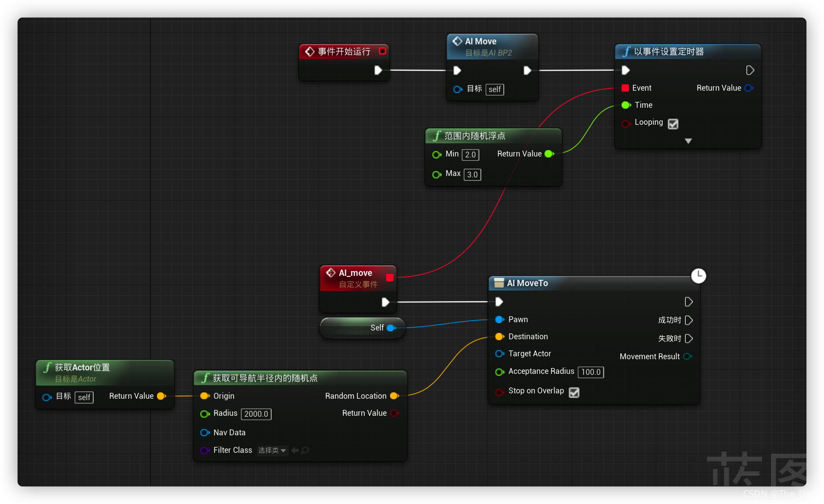Screen dimensions: 824x504
Task: Click browse magnifier icon next to Filter Class
Action: point(305,450)
